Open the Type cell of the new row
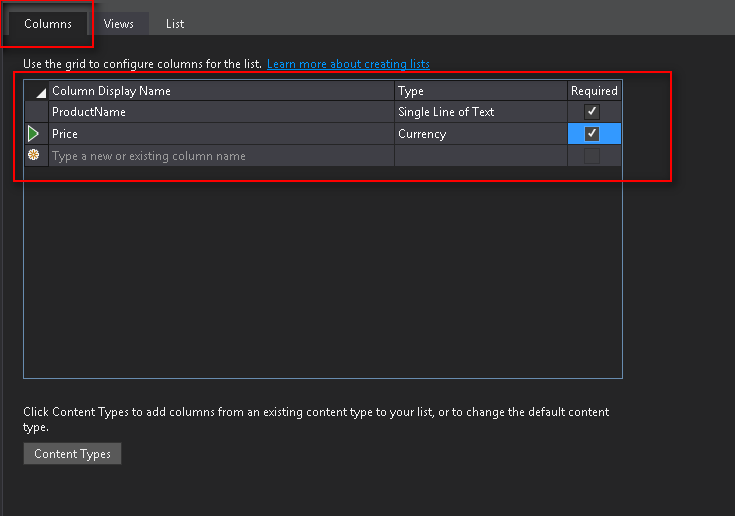Viewport: 735px width, 516px height. click(x=480, y=156)
